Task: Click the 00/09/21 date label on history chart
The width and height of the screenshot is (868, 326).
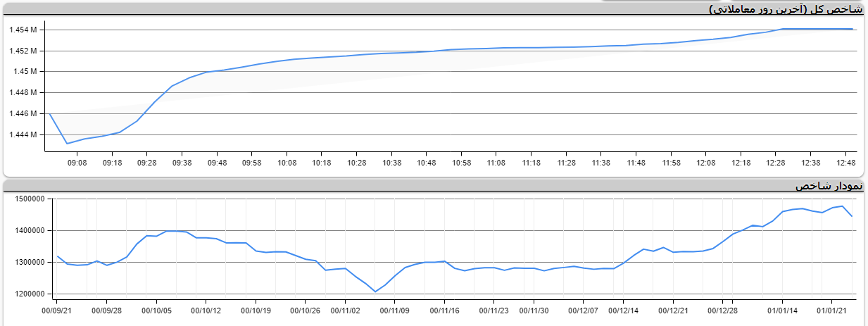Action: pos(57,309)
